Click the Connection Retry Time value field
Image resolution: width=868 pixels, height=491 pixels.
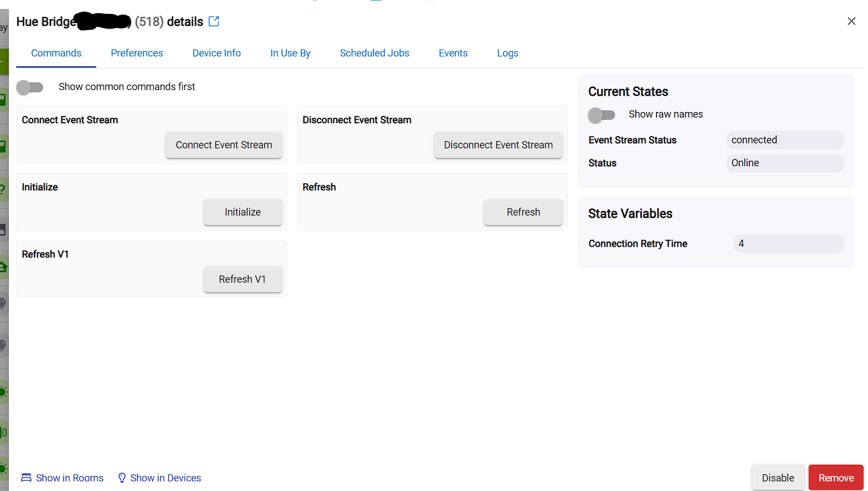tap(788, 244)
